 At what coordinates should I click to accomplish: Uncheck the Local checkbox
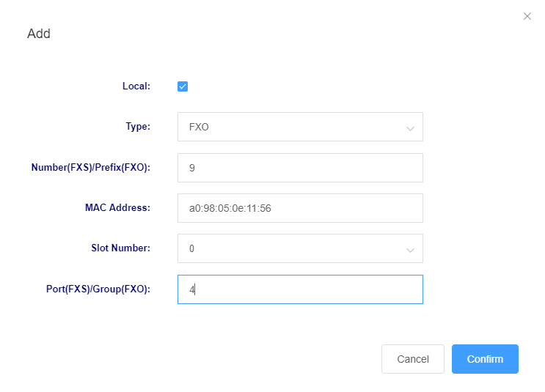tap(183, 86)
